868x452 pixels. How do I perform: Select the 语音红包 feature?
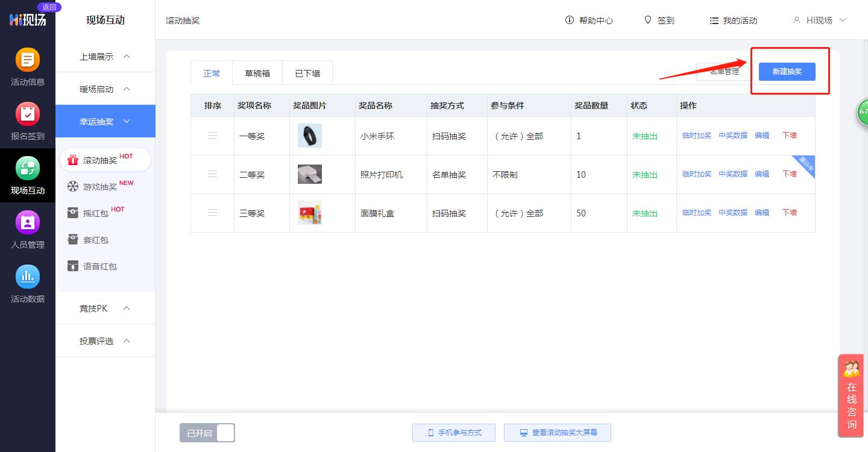pyautogui.click(x=100, y=266)
